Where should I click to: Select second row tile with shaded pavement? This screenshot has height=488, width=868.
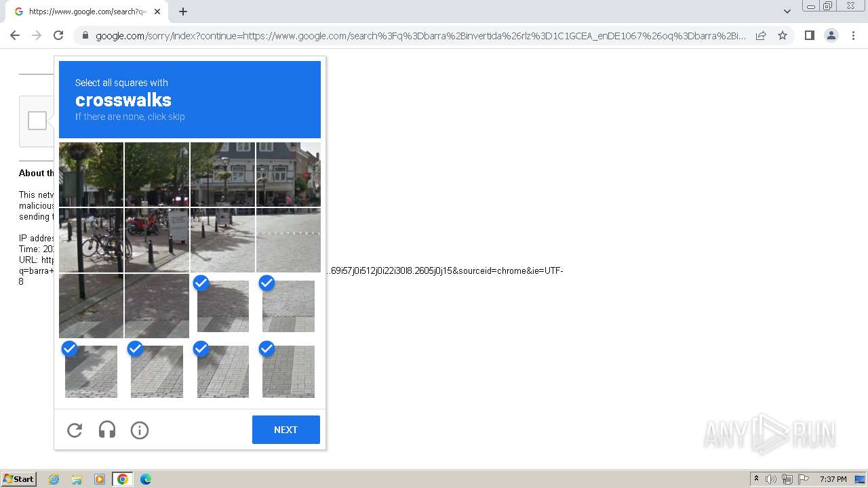[223, 240]
